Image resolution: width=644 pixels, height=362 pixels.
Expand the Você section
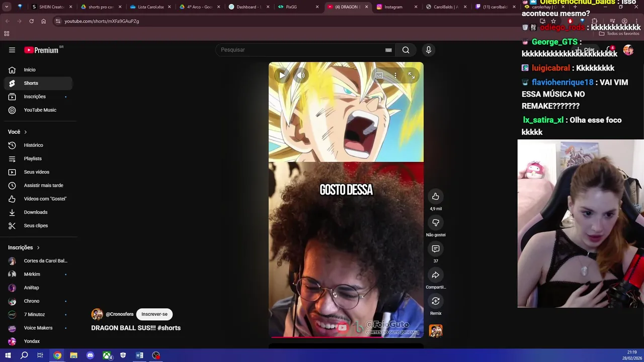click(x=18, y=132)
